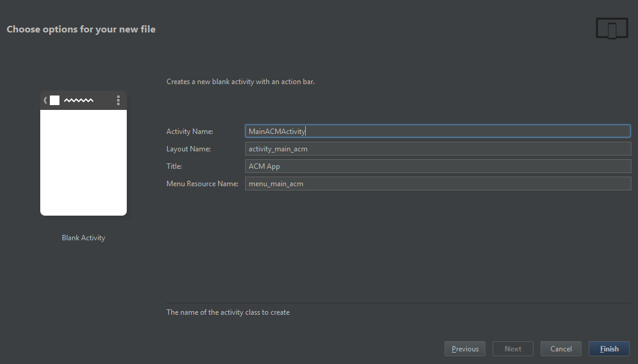Image resolution: width=638 pixels, height=364 pixels.
Task: Click the back chevron in preview action bar
Action: 45,100
